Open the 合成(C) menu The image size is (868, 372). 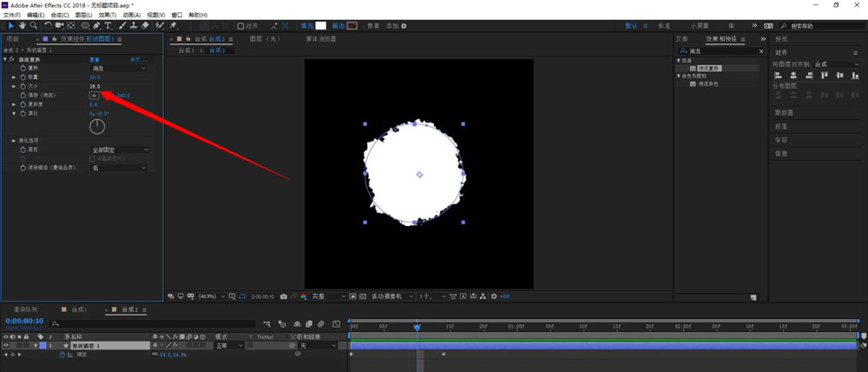(60, 15)
